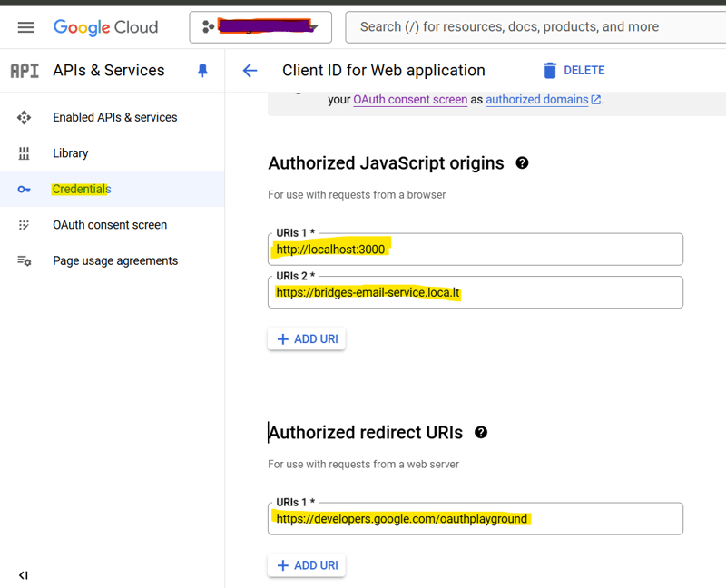Viewport: 726px width, 588px height.
Task: Delete this client ID via DELETE
Action: [x=584, y=71]
